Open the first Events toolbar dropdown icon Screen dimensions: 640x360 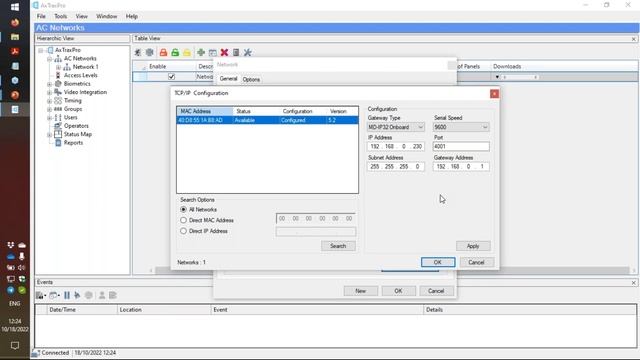tap(41, 295)
